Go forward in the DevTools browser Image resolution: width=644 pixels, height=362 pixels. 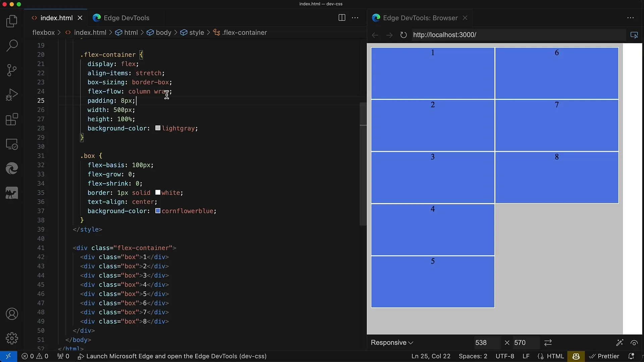point(389,35)
